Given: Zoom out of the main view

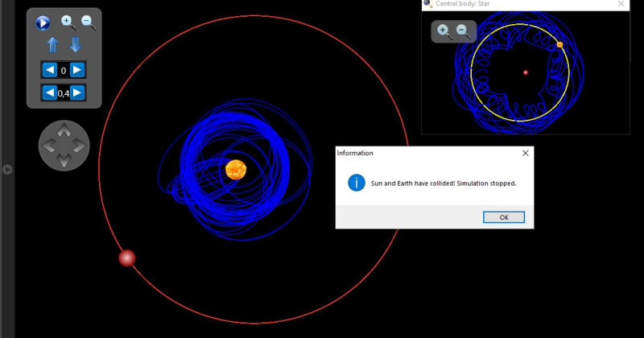Looking at the screenshot, I should click(89, 23).
